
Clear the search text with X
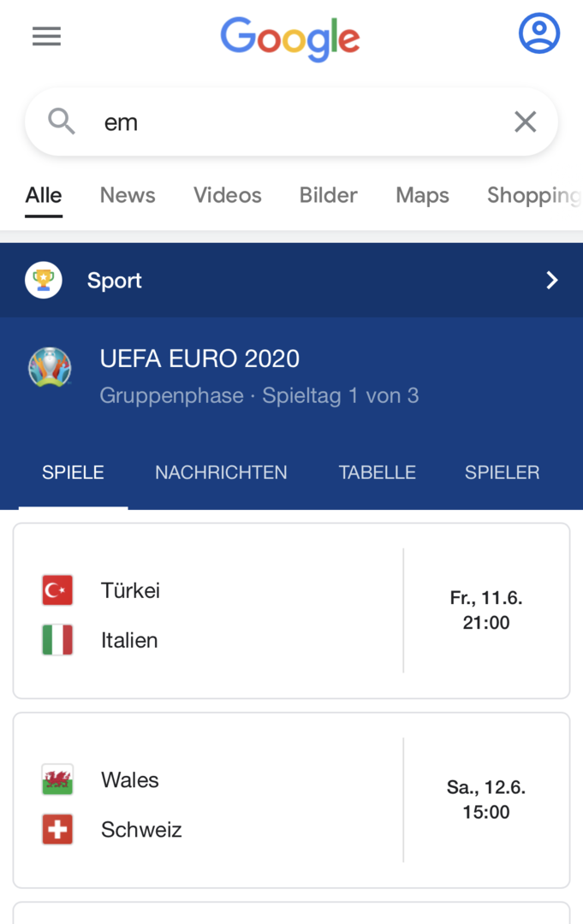[526, 122]
